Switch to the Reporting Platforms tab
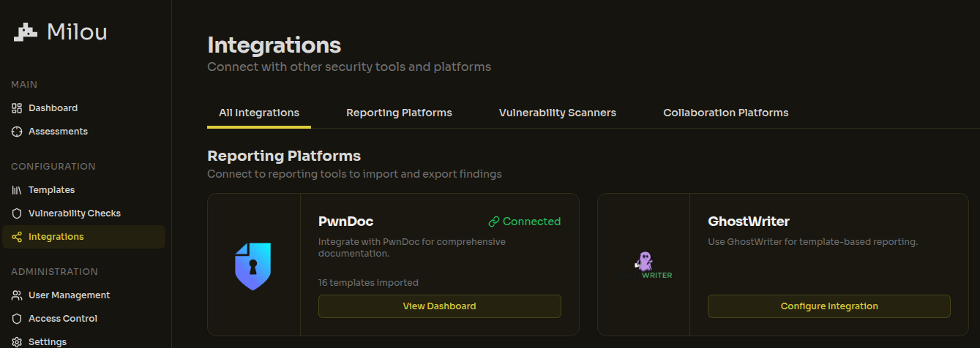 [x=399, y=113]
